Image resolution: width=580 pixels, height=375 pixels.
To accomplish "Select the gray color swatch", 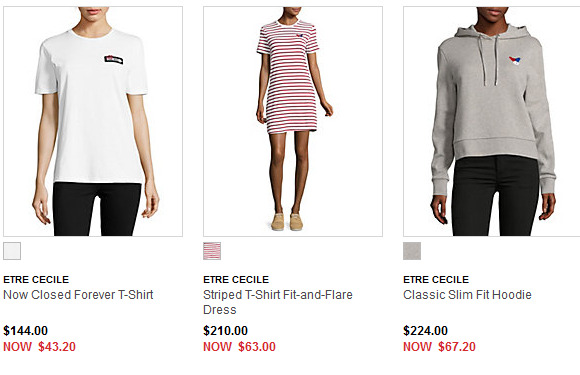I will [412, 251].
